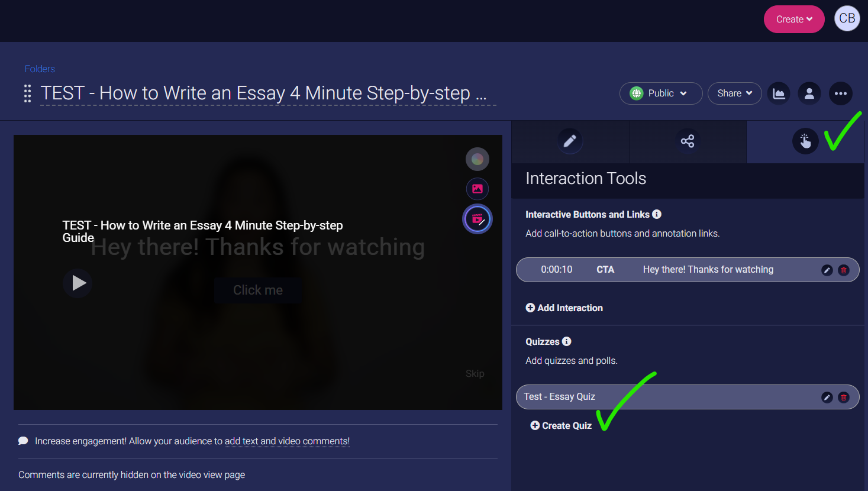This screenshot has width=868, height=491.
Task: Click the viewer profile icon
Action: pyautogui.click(x=809, y=93)
